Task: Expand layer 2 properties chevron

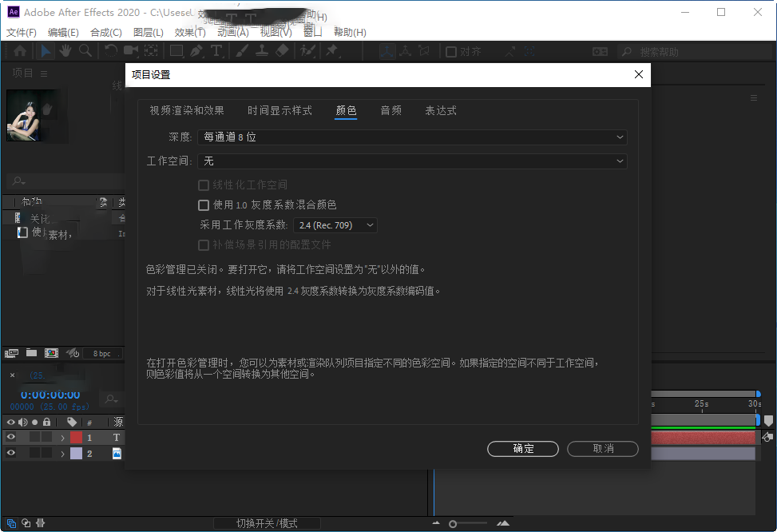Action: click(62, 454)
